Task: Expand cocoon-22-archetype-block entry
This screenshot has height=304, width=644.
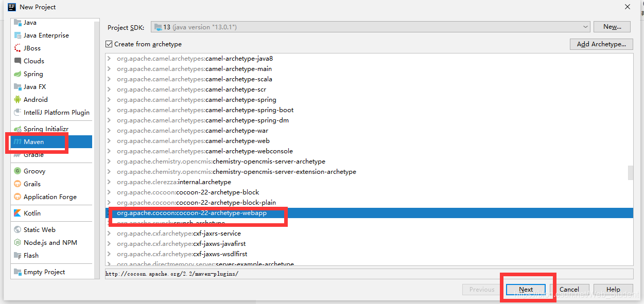Action: coord(109,192)
